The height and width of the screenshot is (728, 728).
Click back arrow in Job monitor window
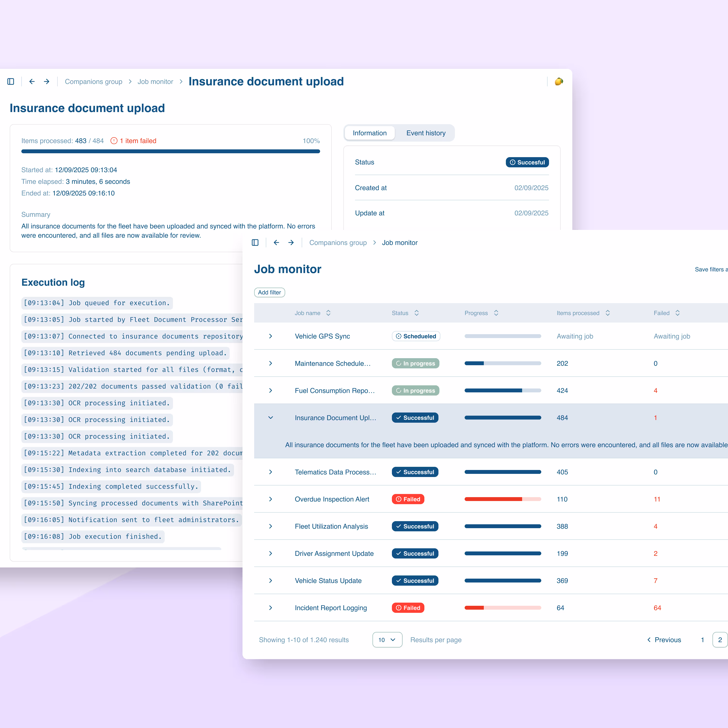tap(276, 243)
